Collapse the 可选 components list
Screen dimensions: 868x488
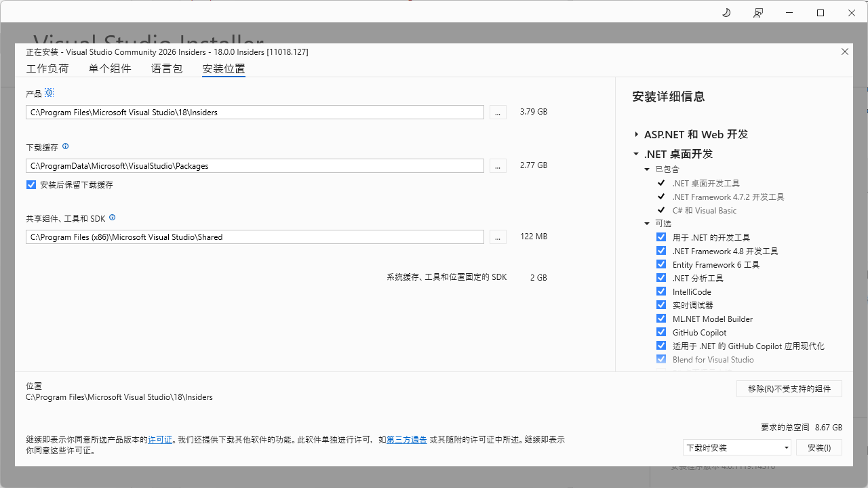pyautogui.click(x=647, y=224)
